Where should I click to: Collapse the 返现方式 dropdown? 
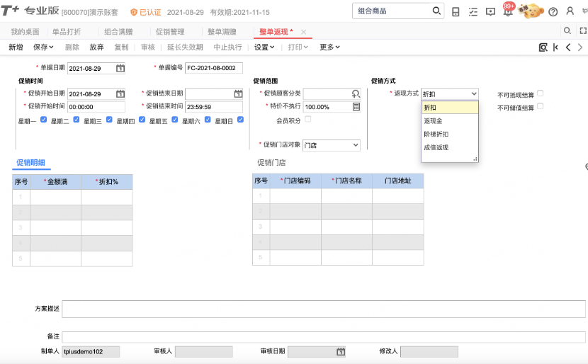point(474,93)
